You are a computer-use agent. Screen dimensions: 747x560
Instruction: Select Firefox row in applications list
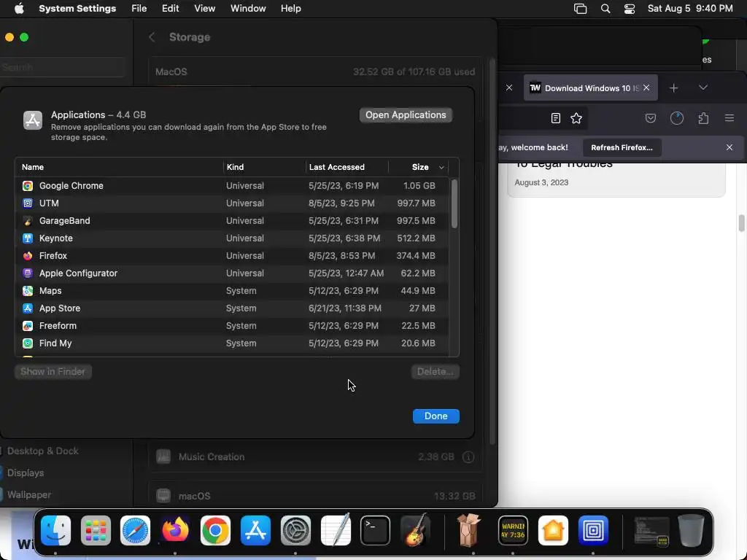click(231, 256)
